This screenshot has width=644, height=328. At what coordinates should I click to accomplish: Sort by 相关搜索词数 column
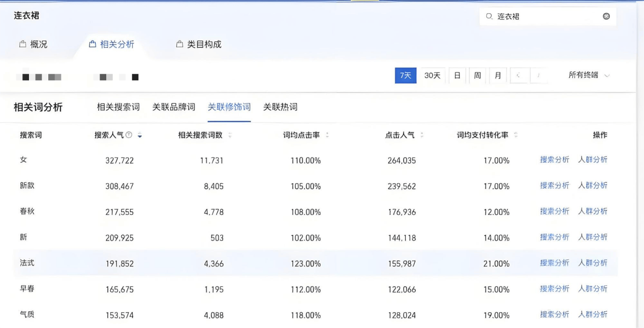[230, 135]
